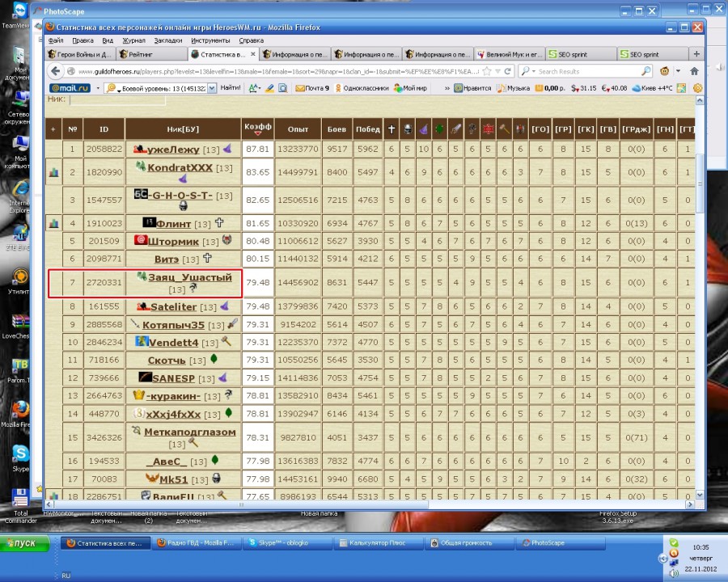Switch to the Рейтинг tab

click(x=152, y=54)
